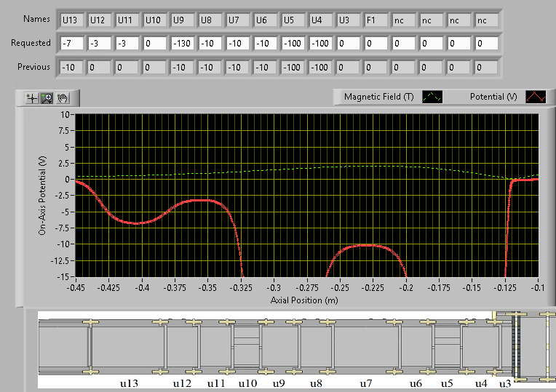
Task: Click the F1 name cell
Action: point(376,20)
